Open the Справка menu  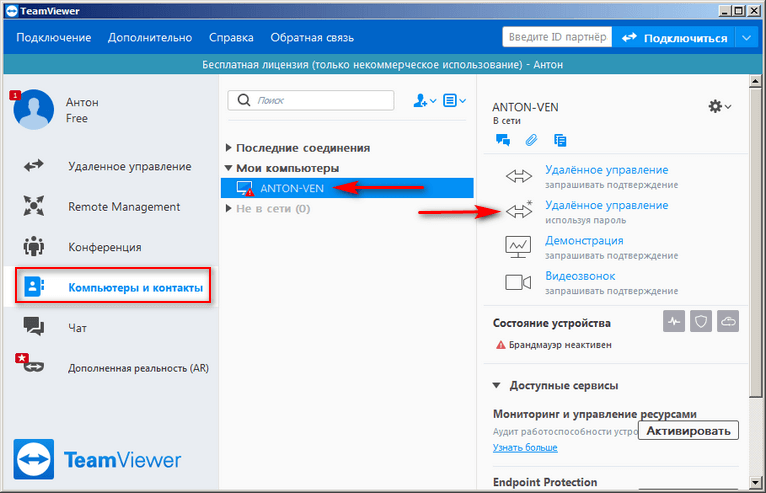[x=231, y=38]
